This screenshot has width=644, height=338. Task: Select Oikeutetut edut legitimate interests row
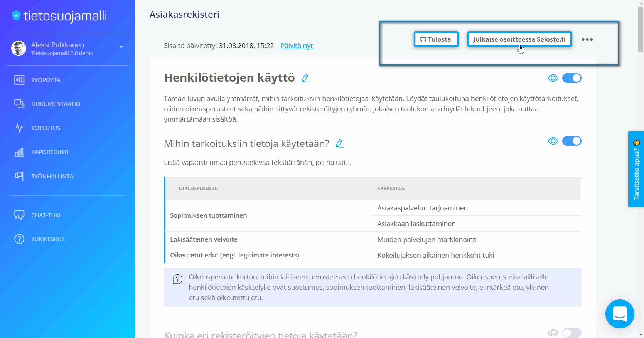(x=235, y=255)
